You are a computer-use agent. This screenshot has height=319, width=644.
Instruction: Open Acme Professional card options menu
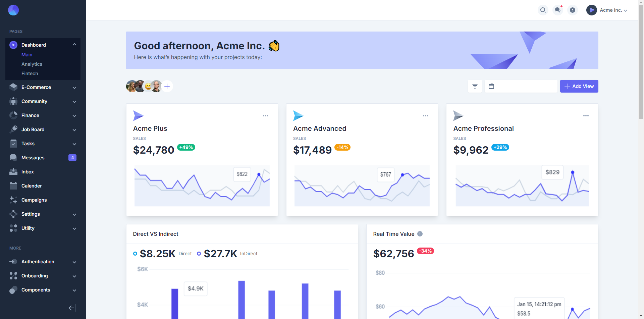pyautogui.click(x=586, y=116)
